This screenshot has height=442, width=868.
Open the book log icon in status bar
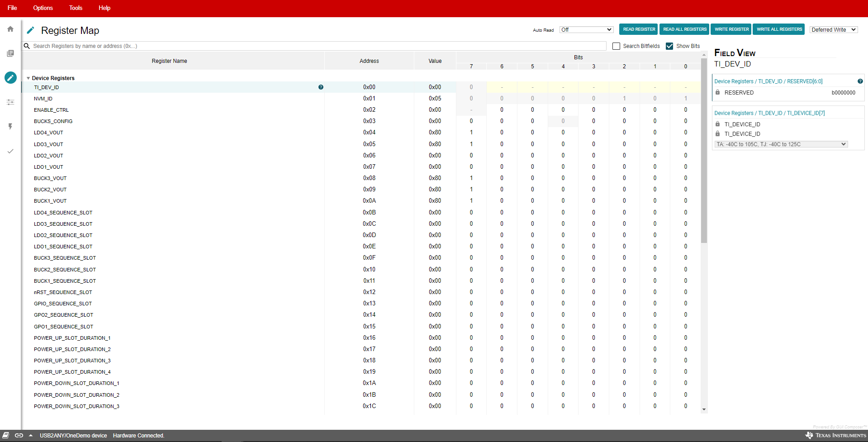(x=6, y=436)
